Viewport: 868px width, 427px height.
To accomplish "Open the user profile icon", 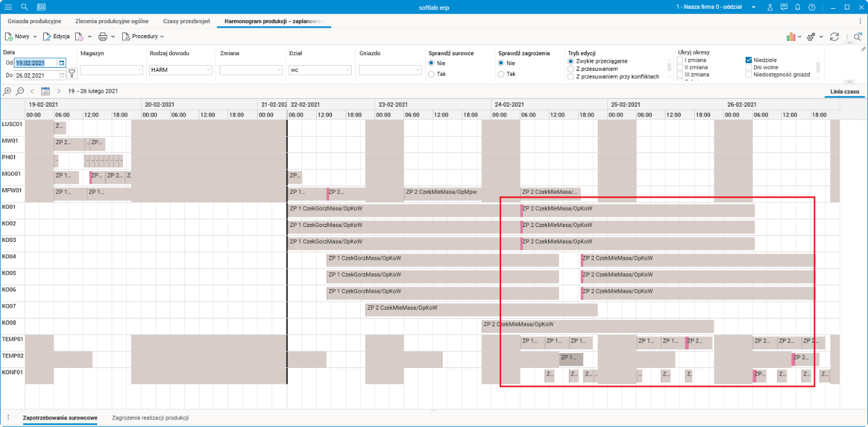I will [x=770, y=6].
